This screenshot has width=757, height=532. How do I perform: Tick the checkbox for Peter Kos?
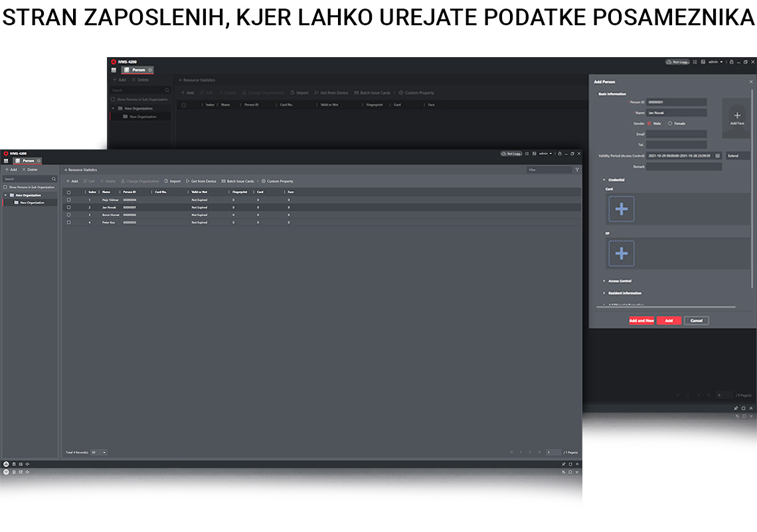point(68,222)
